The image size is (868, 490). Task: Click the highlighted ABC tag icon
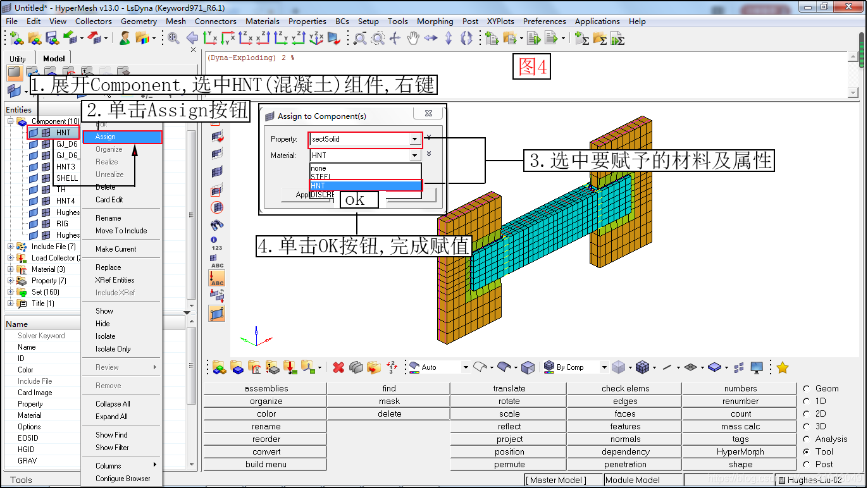(217, 278)
